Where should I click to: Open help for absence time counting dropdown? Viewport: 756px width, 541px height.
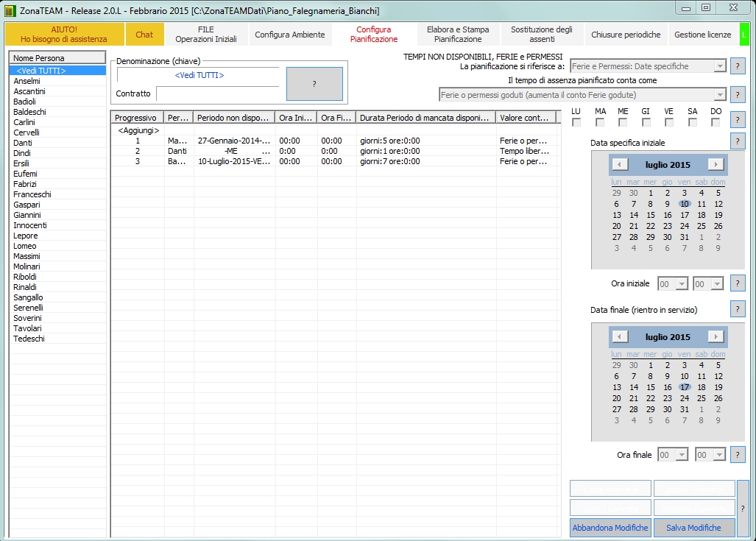(x=737, y=95)
